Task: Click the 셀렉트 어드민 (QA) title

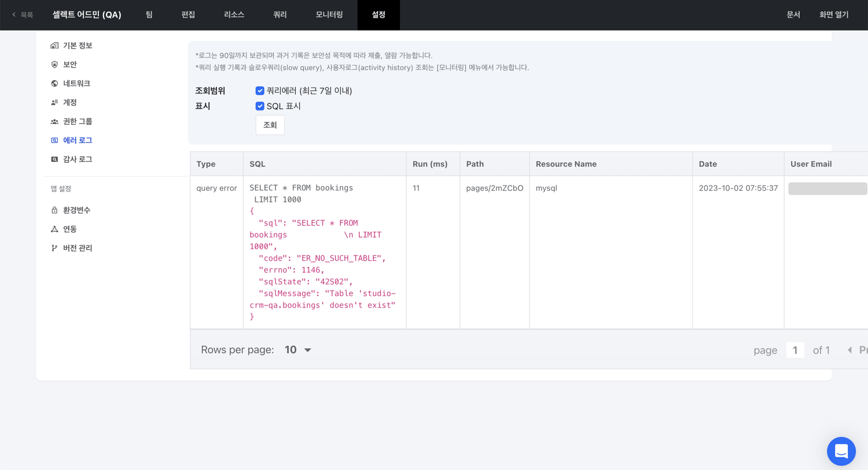Action: 87,15
